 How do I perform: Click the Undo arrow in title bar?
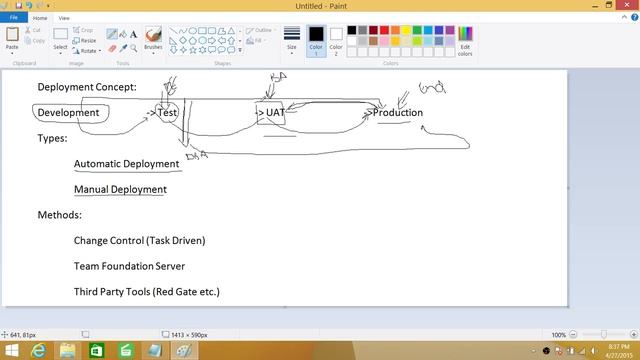tap(29, 6)
